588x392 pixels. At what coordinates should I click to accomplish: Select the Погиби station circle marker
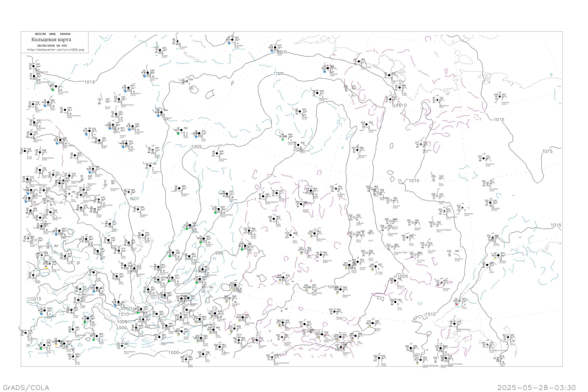pyautogui.click(x=498, y=358)
